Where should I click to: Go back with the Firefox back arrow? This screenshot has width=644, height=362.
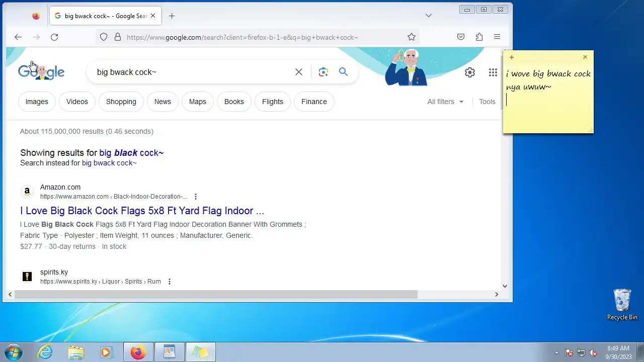coord(18,37)
